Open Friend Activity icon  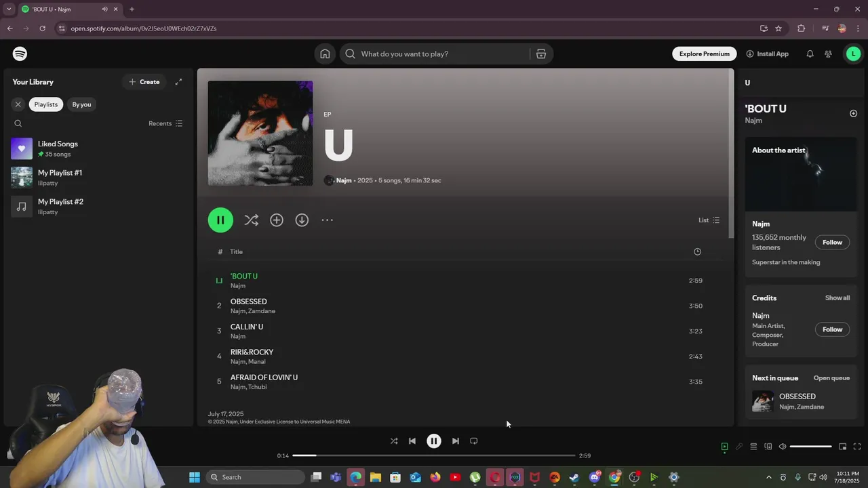click(828, 54)
